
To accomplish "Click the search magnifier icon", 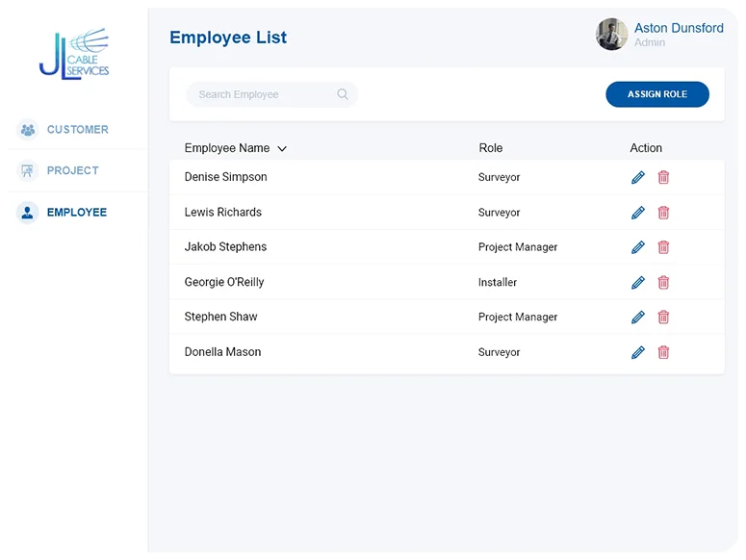I will [x=343, y=94].
